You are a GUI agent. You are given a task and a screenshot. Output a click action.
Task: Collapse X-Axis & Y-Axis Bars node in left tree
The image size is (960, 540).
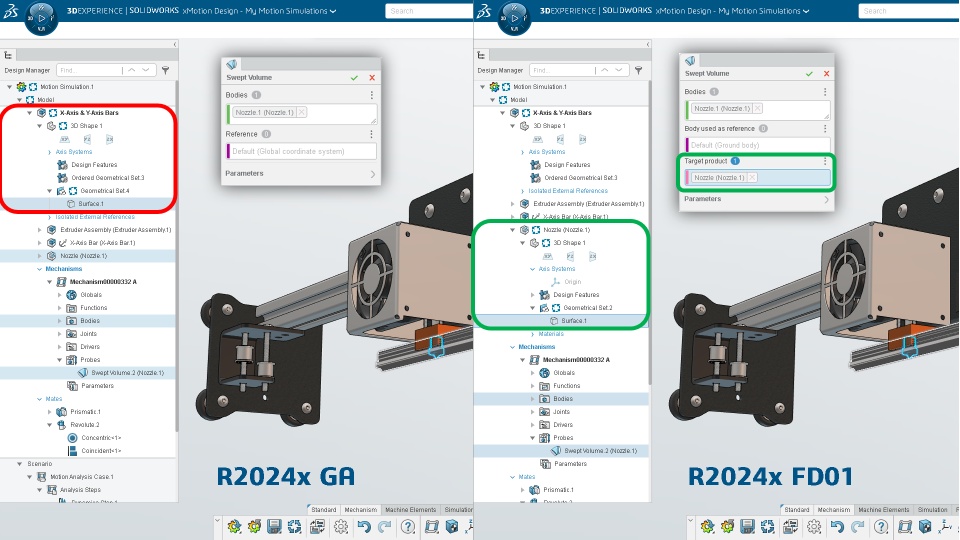(29, 113)
